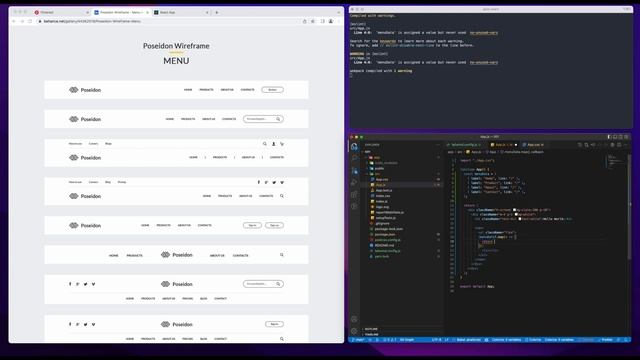The image size is (640, 360).
Task: Open the tailwind.config.js editor tab
Action: pyautogui.click(x=465, y=144)
